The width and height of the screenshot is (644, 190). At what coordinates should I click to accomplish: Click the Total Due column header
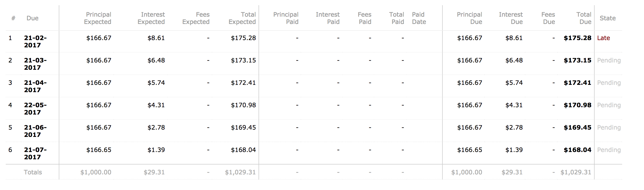pyautogui.click(x=584, y=18)
